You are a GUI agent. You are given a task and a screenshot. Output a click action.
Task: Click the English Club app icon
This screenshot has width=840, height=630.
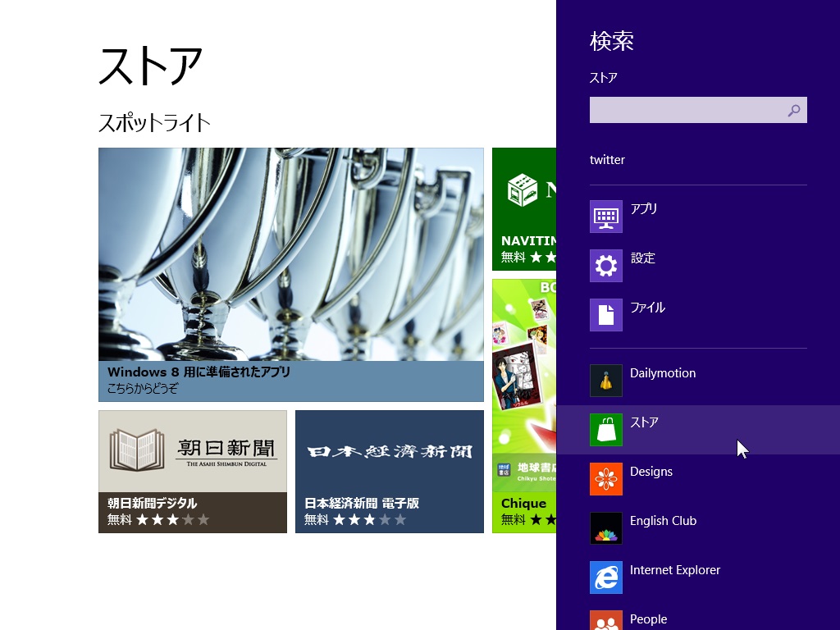[606, 528]
